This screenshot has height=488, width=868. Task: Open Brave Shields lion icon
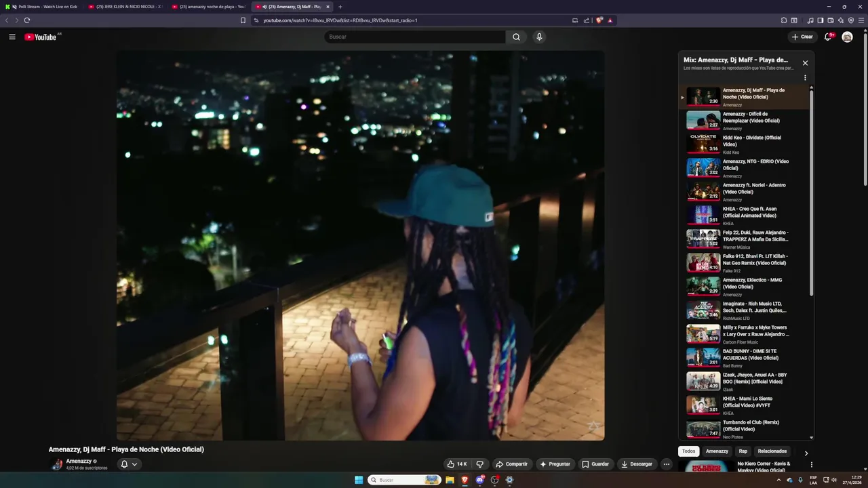(x=599, y=20)
